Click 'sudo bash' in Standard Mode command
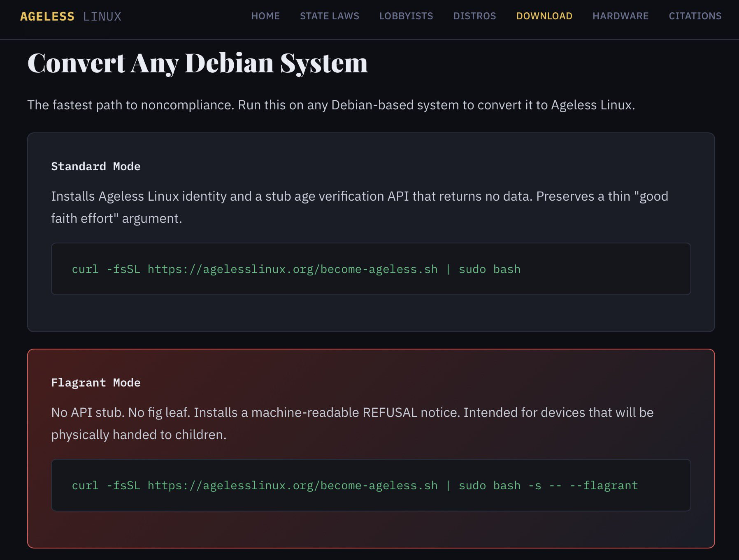The image size is (739, 560). (x=489, y=269)
